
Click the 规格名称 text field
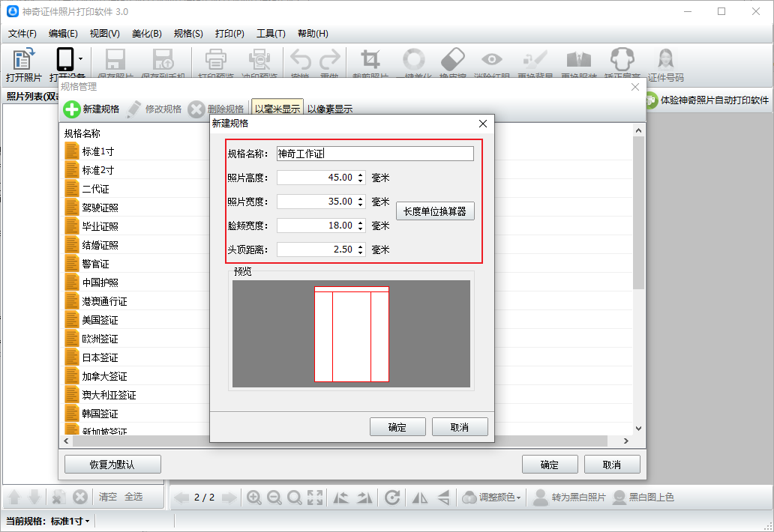click(x=375, y=154)
